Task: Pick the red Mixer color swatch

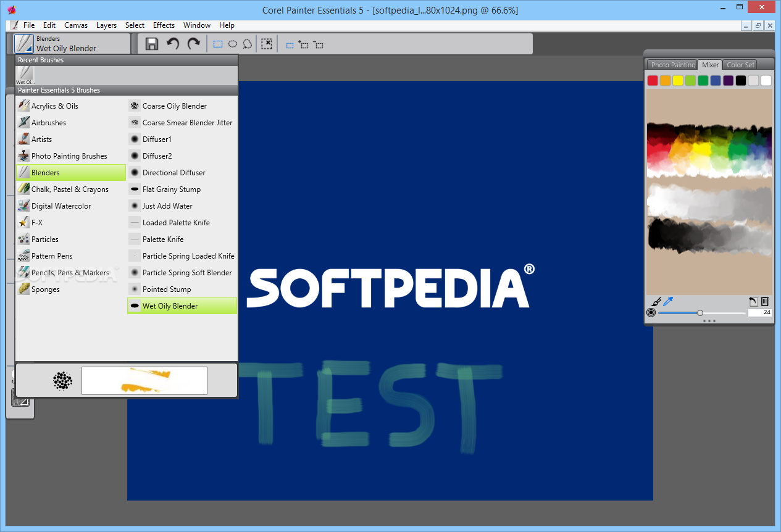Action: click(653, 80)
